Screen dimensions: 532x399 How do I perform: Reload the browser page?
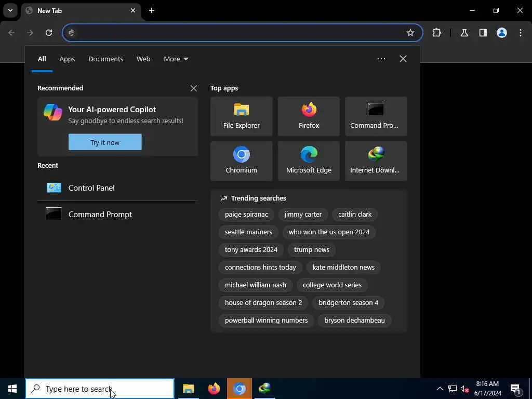coord(49,33)
